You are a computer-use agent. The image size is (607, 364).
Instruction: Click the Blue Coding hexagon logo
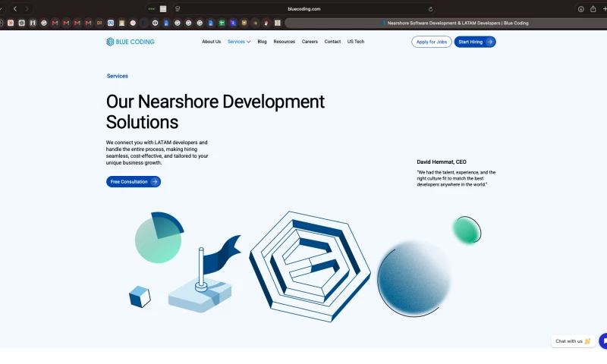[x=110, y=42]
